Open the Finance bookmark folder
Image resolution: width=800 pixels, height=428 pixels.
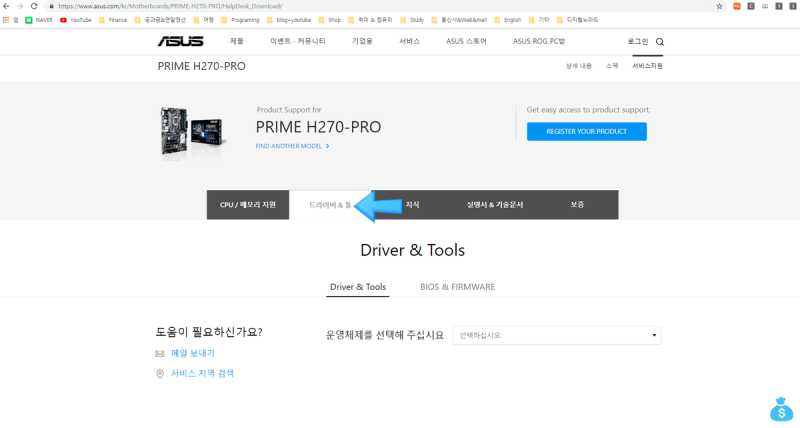(x=113, y=20)
